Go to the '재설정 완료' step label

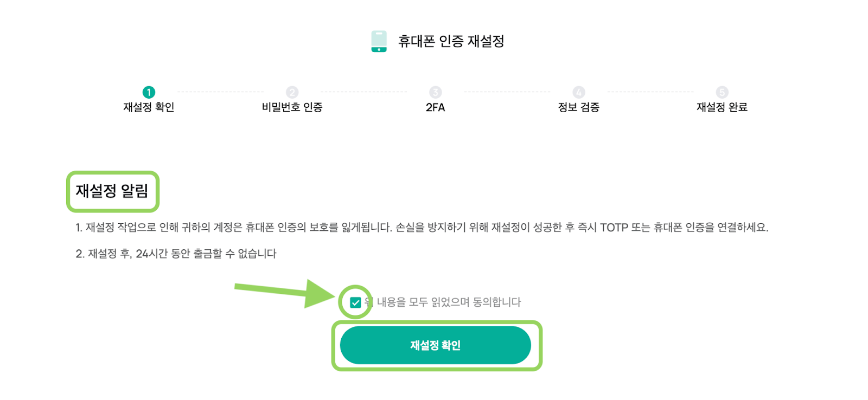pyautogui.click(x=722, y=107)
